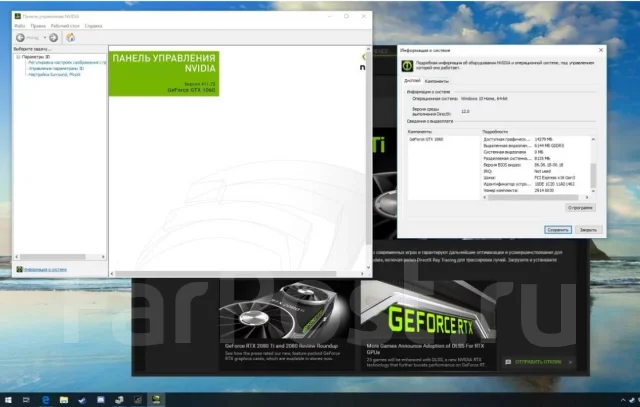This screenshot has height=407, width=640.
Task: Select GeForce GTX 1060 in components list
Action: [x=426, y=139]
